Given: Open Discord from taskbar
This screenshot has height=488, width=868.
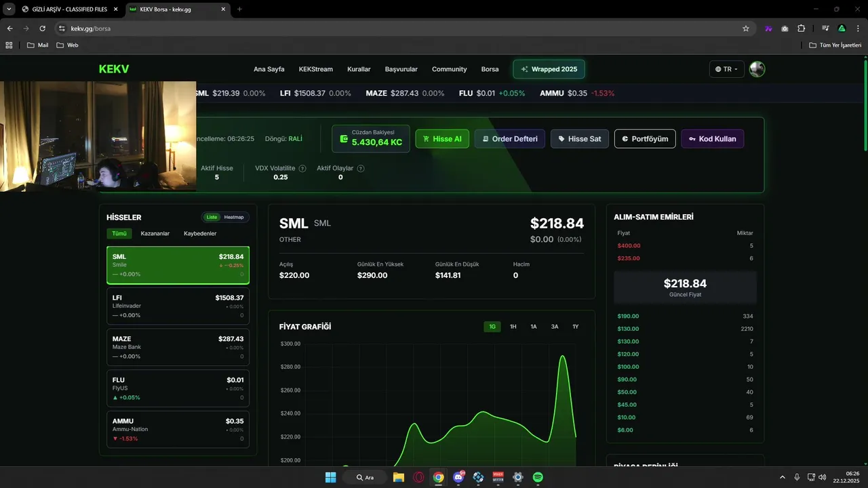Looking at the screenshot, I should 458,477.
